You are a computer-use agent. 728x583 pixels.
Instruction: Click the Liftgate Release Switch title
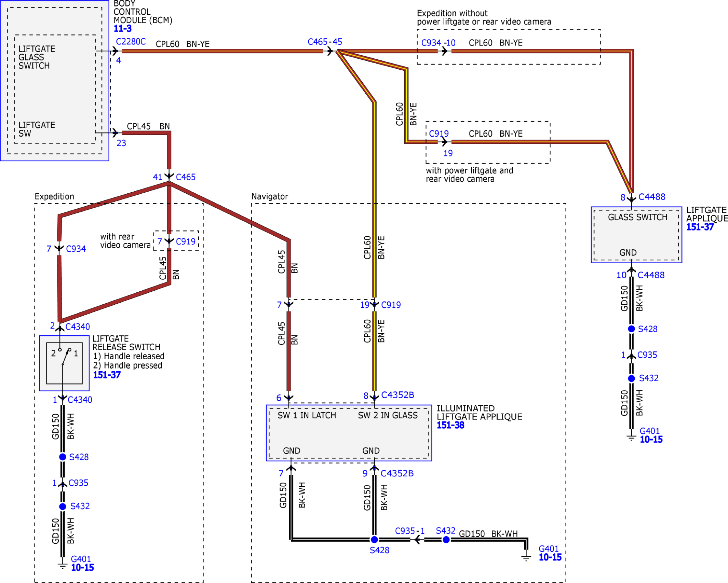126,343
